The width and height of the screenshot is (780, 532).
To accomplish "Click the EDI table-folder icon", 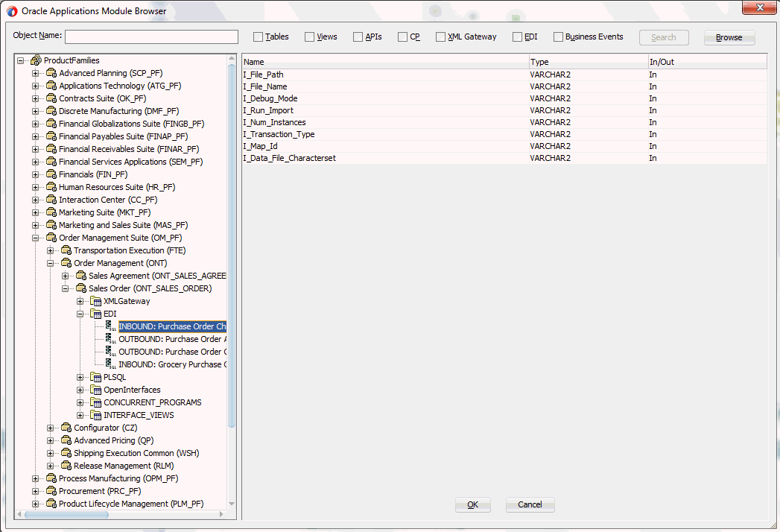I will click(96, 314).
